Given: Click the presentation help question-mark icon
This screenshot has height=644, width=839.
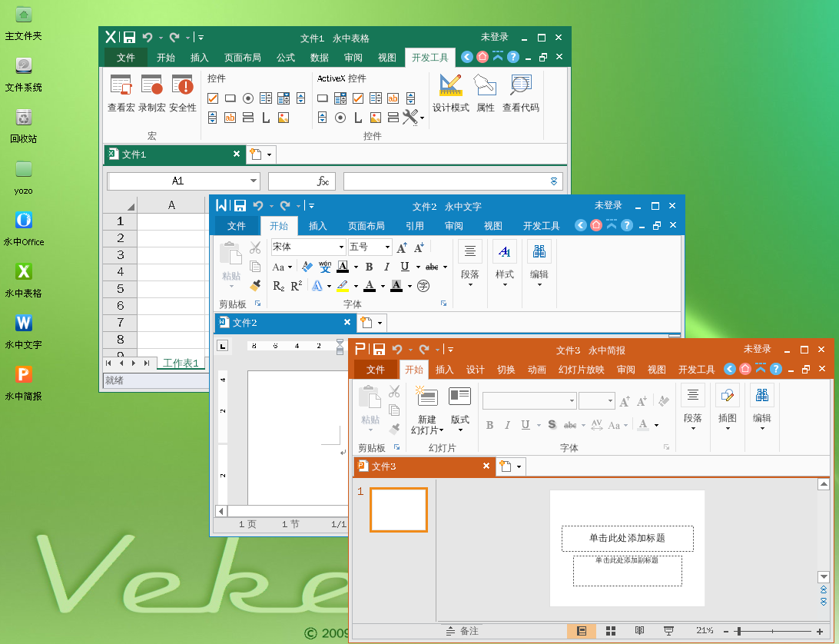Looking at the screenshot, I should (775, 370).
